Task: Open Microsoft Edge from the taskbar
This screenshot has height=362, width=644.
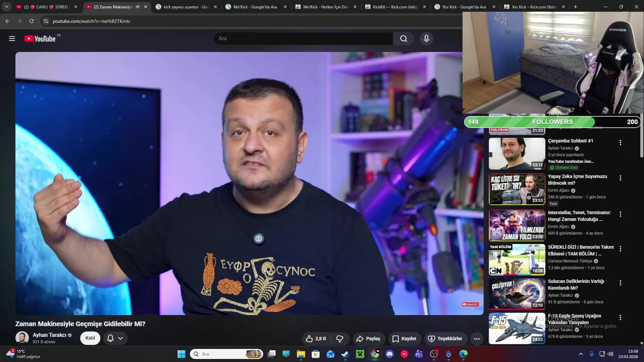Action: (x=463, y=354)
